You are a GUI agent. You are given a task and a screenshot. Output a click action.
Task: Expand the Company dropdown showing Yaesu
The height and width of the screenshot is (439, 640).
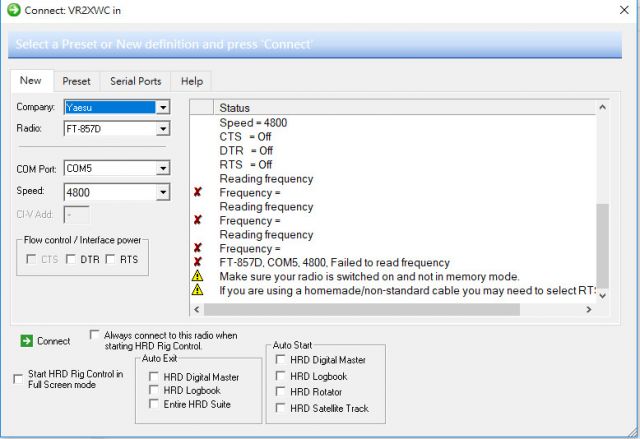tap(163, 107)
